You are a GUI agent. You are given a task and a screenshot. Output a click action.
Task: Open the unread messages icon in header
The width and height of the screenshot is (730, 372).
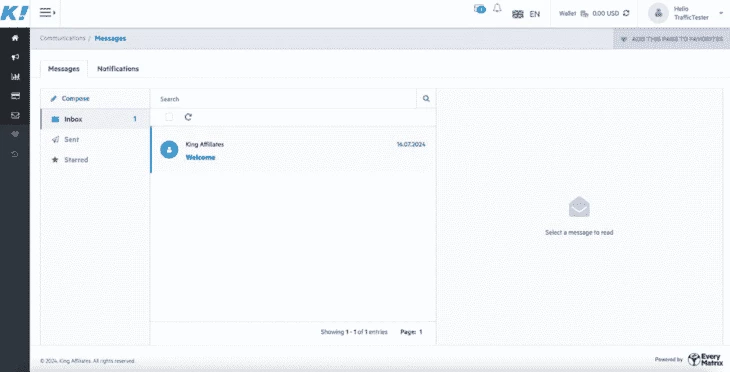point(480,9)
